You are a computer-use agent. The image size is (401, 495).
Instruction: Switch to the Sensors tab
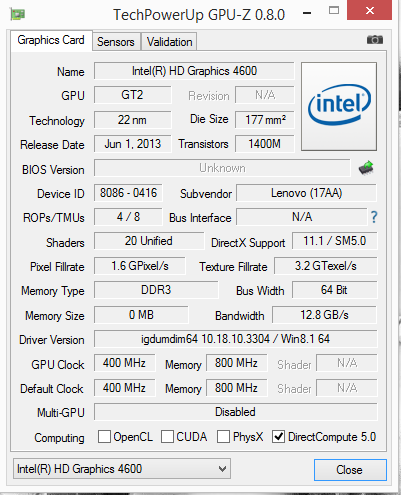point(116,42)
